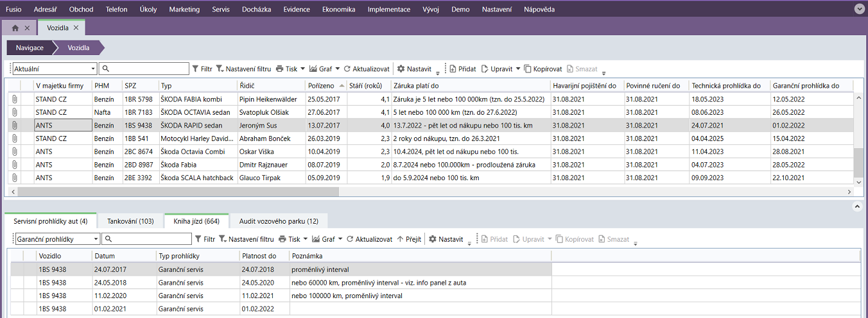
Task: Click the upper search input field
Action: [x=144, y=69]
